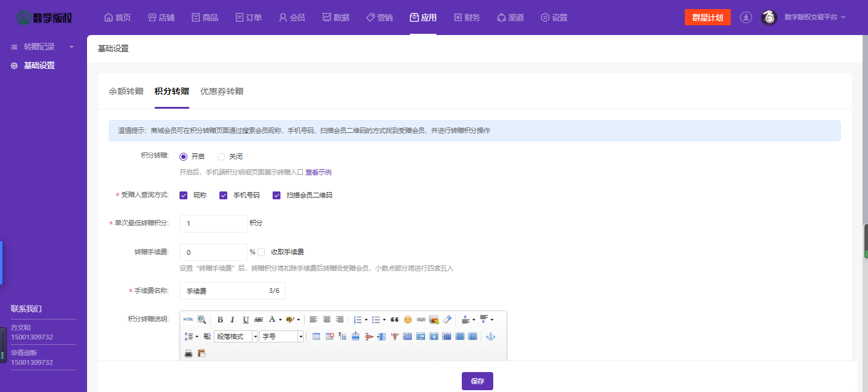
Task: Open the 字号 font size dropdown
Action: point(281,336)
